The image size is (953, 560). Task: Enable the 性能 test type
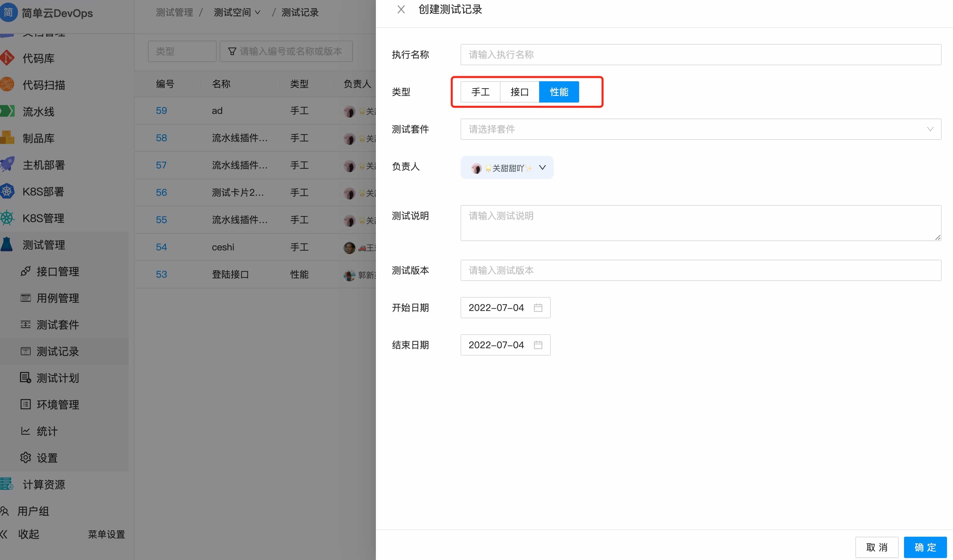coord(559,92)
